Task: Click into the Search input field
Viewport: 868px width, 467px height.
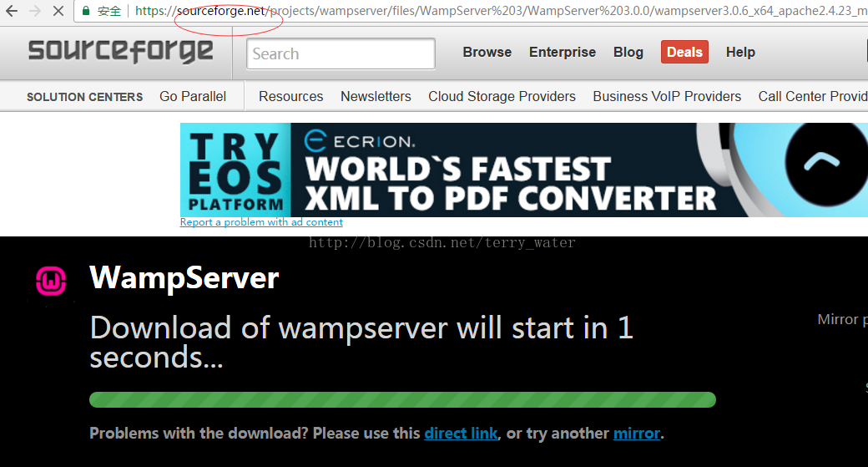Action: pos(341,53)
